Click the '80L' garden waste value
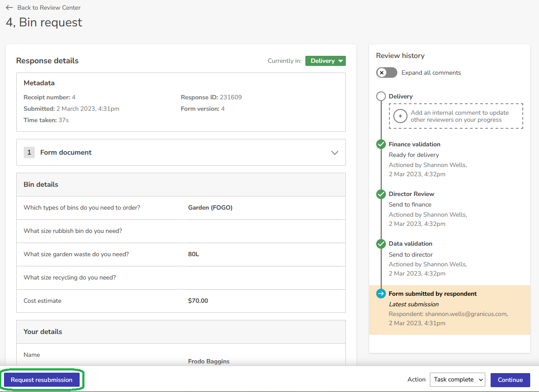 point(194,254)
